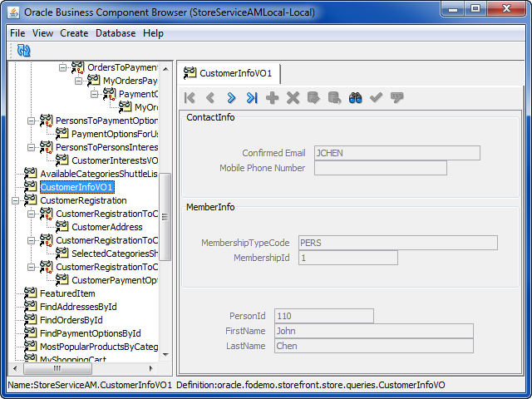The width and height of the screenshot is (532, 399).
Task: Open the Help menu
Action: (153, 33)
